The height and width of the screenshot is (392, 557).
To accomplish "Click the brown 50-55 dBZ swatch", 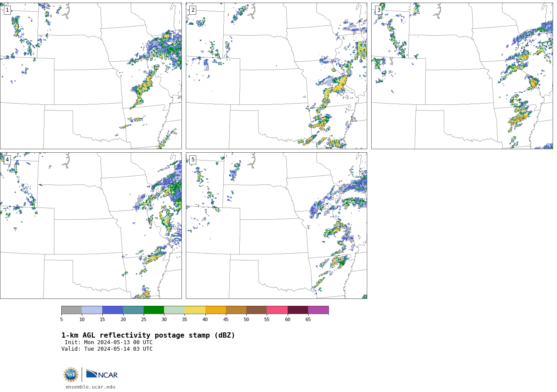I will point(256,310).
